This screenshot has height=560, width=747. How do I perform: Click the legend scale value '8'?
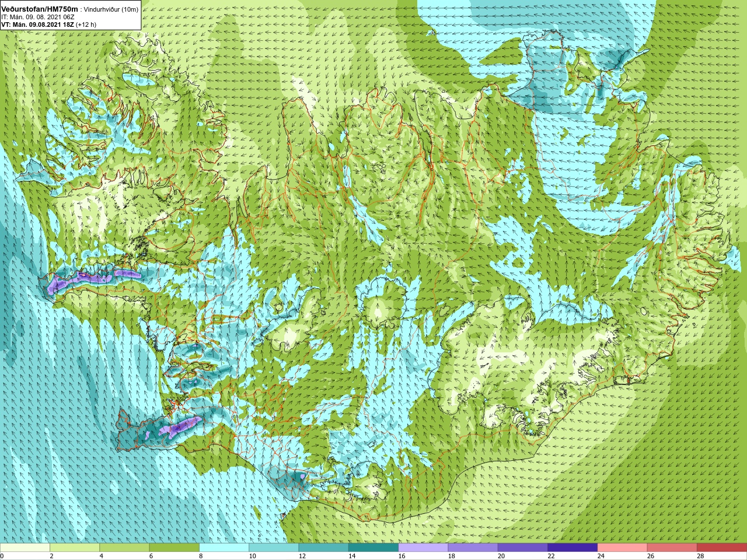coord(201,556)
